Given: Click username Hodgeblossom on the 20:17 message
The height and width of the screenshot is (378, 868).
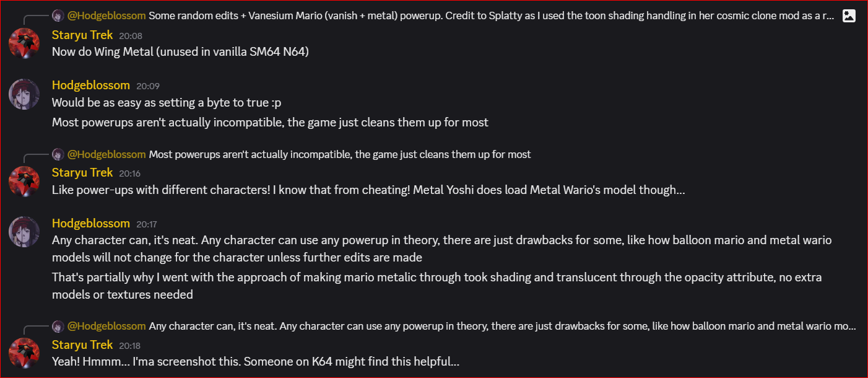Looking at the screenshot, I should click(91, 224).
